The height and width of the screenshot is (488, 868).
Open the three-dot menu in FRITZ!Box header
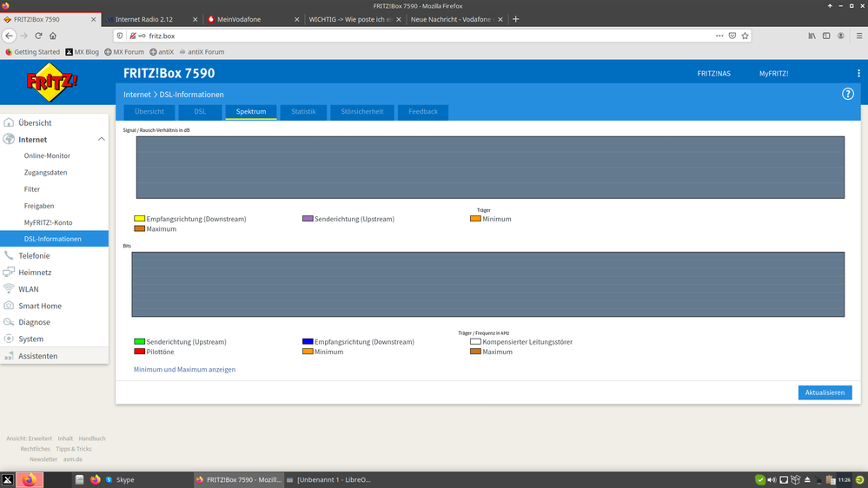858,73
